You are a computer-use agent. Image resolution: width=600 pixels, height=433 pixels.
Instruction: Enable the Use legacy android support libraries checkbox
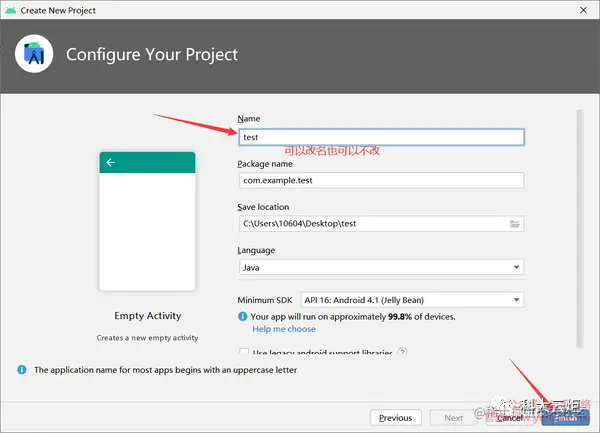pos(243,352)
